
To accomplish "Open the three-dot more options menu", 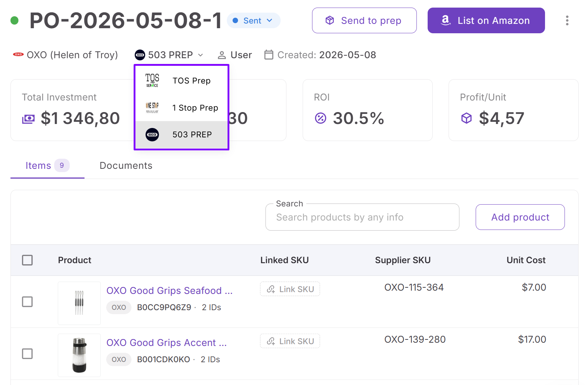I will tap(567, 21).
